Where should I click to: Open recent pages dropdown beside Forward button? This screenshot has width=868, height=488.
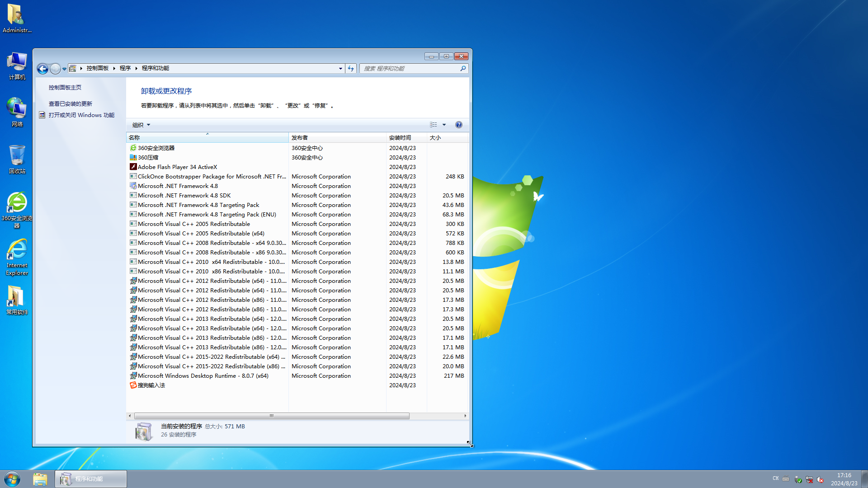(x=64, y=69)
